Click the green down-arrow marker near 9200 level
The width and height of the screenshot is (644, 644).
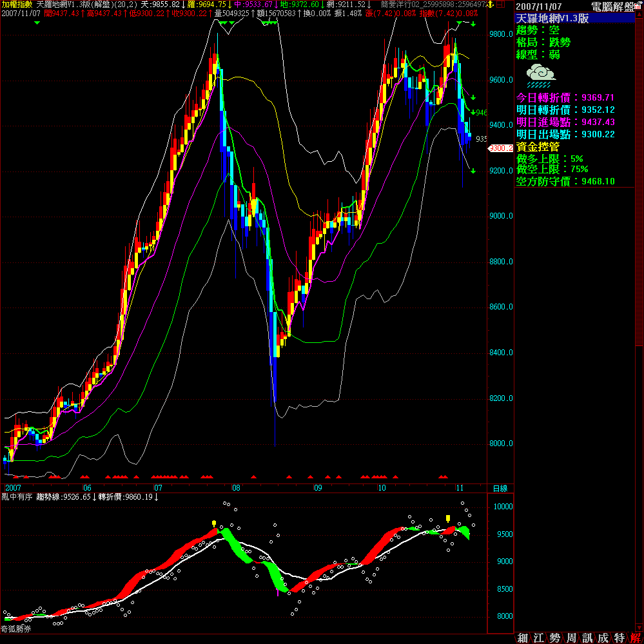(x=473, y=171)
